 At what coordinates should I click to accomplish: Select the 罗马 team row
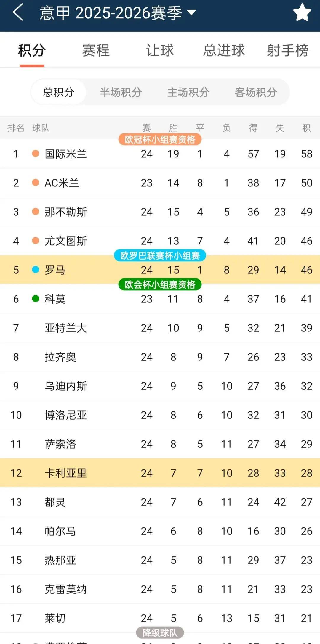coord(160,270)
